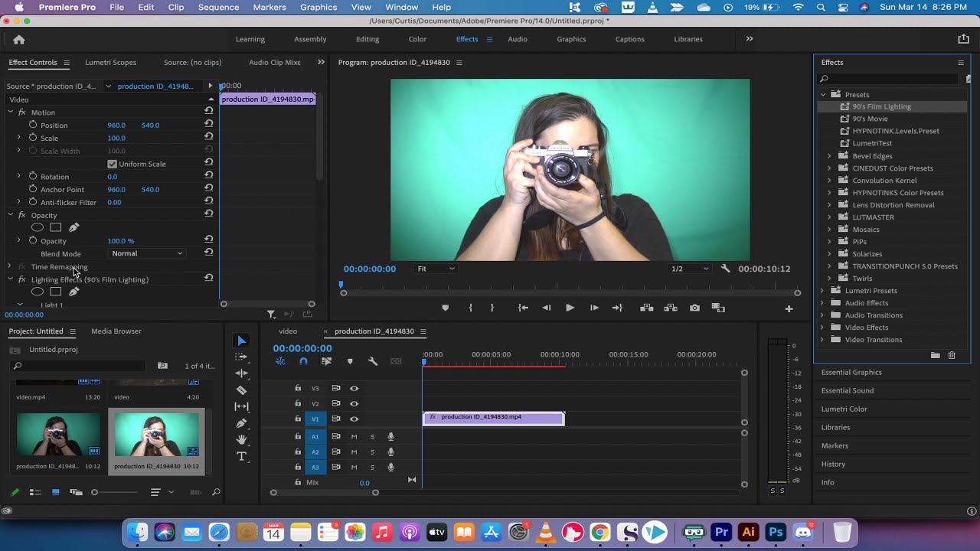Open the 1/2 playback resolution dropdown

pos(690,269)
